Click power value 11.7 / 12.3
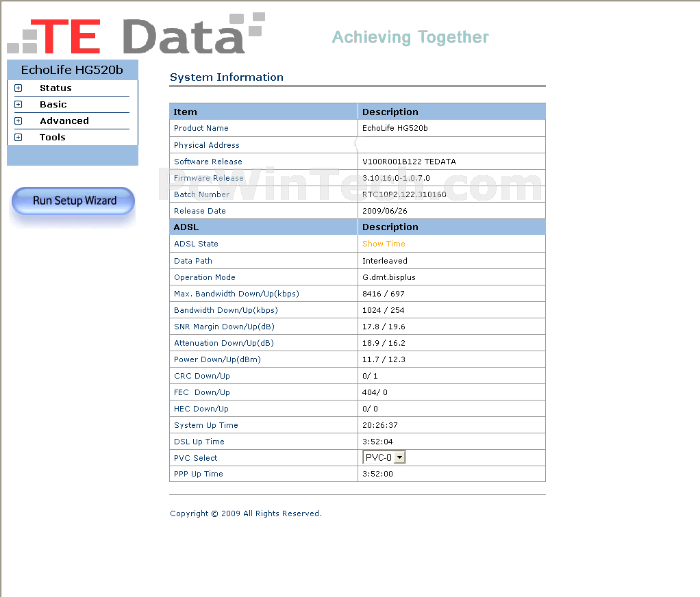The image size is (700, 597). pos(384,359)
